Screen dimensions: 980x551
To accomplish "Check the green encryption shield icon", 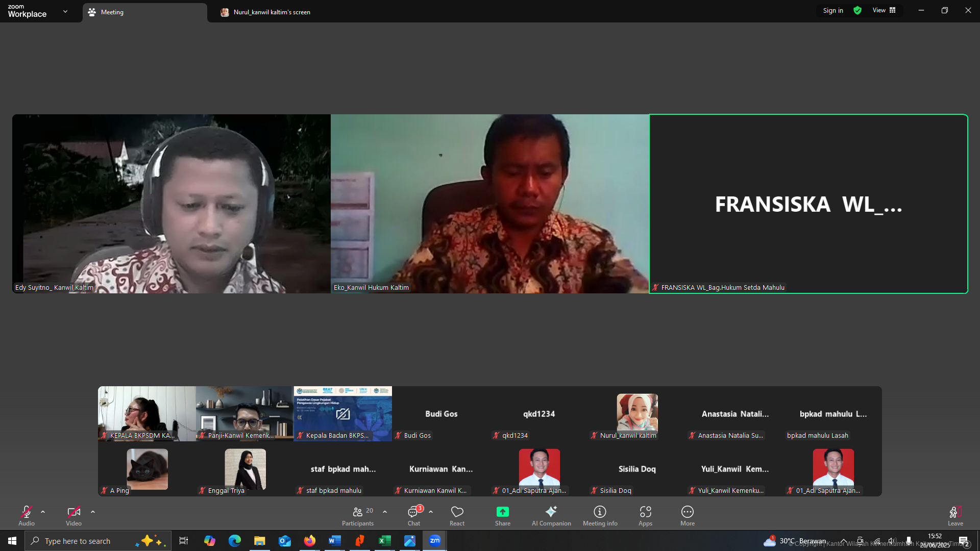I will 857,10.
